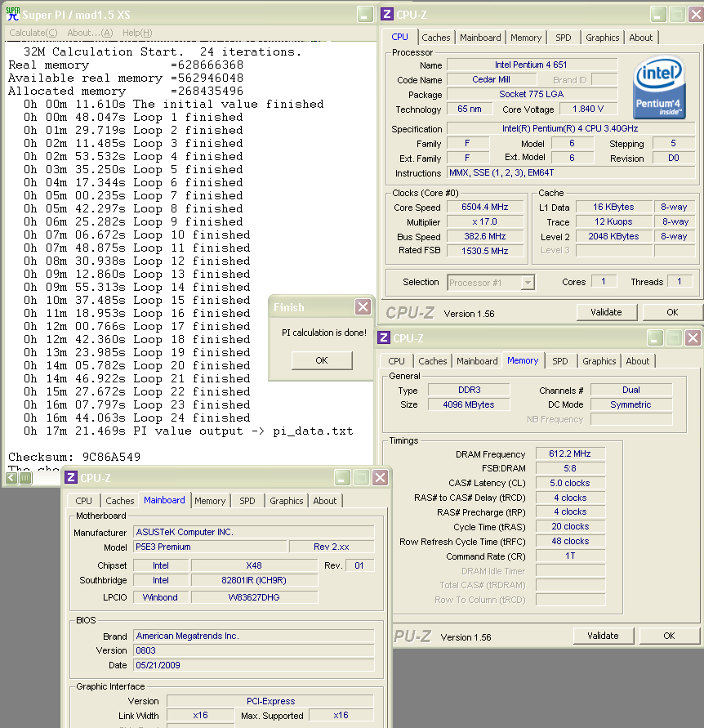This screenshot has width=704, height=728.
Task: Select Memory tab in CPU-Z Mainboard window
Action: [x=210, y=501]
